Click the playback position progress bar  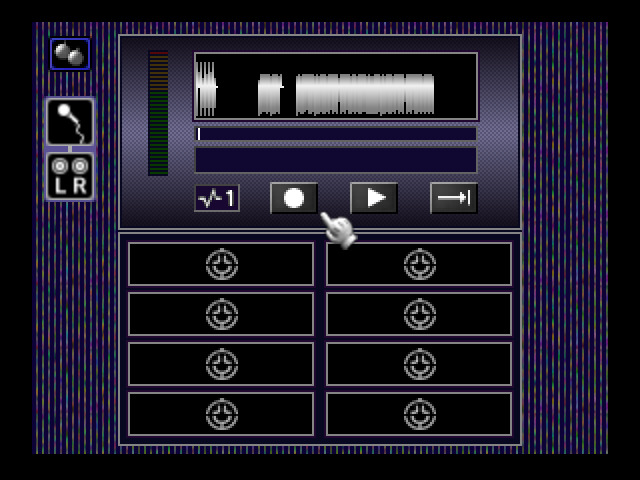pyautogui.click(x=335, y=134)
